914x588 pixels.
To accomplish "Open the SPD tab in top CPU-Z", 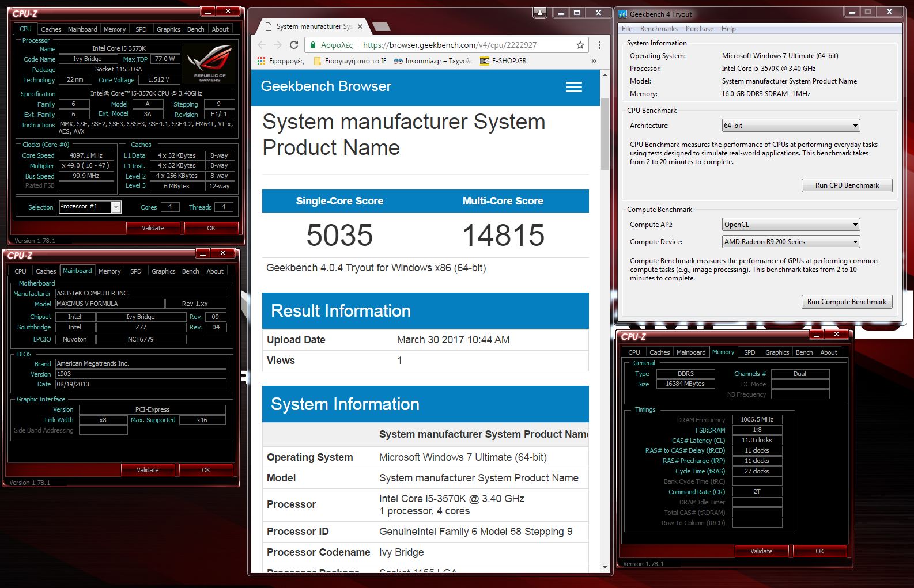I will (x=141, y=29).
